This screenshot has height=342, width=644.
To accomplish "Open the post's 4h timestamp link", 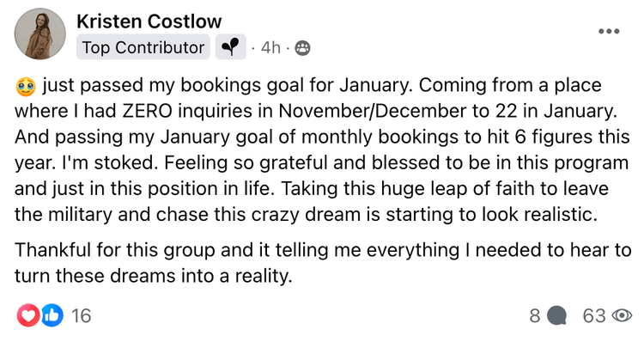I will pyautogui.click(x=270, y=47).
